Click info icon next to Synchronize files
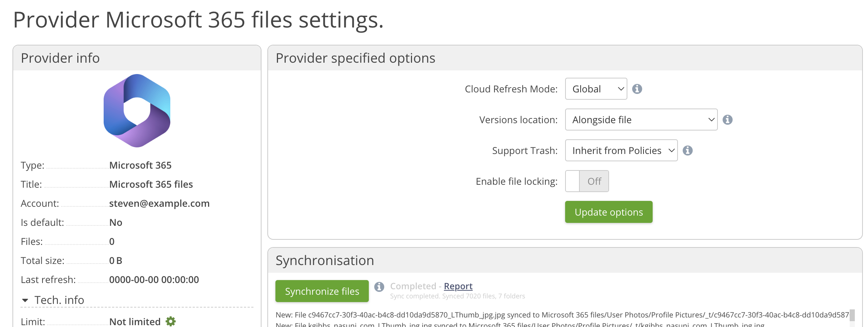The height and width of the screenshot is (327, 868). pos(379,287)
